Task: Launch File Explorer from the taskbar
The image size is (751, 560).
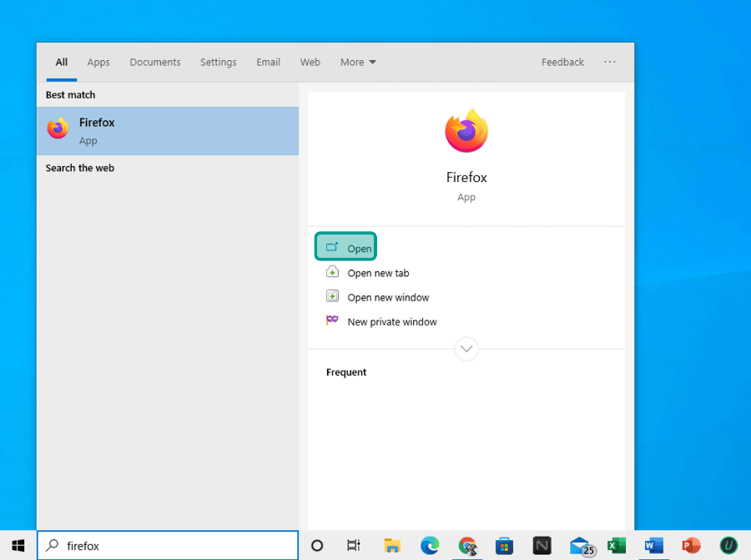Action: tap(392, 545)
